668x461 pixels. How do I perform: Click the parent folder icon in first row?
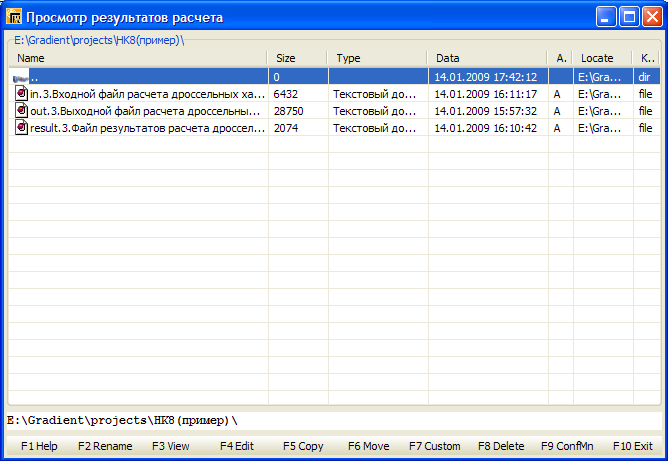[20, 78]
